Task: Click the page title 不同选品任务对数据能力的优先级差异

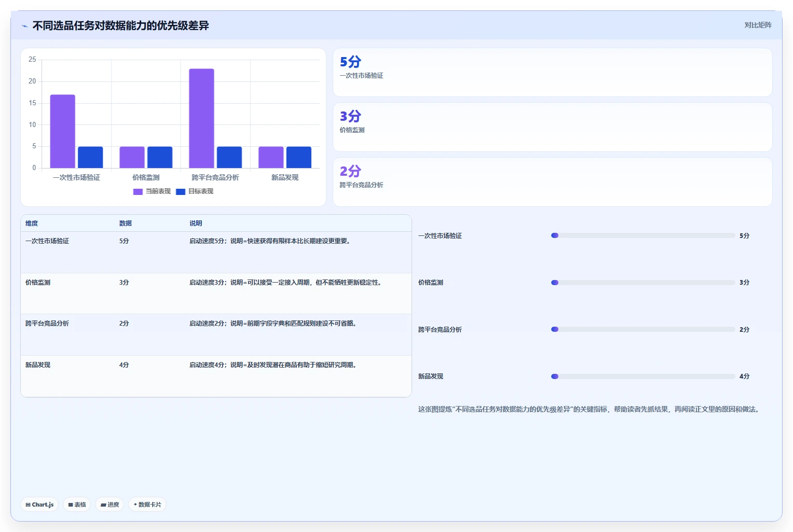Action: tap(120, 26)
